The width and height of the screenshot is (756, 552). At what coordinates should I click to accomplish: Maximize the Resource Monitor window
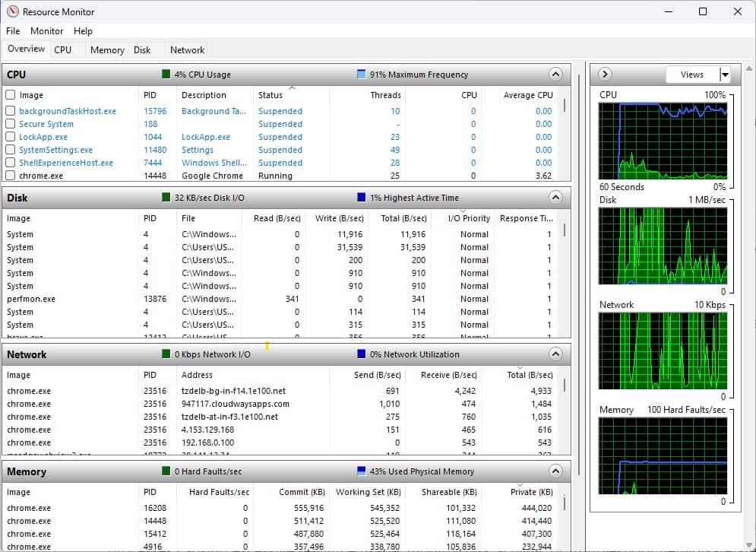[x=703, y=11]
